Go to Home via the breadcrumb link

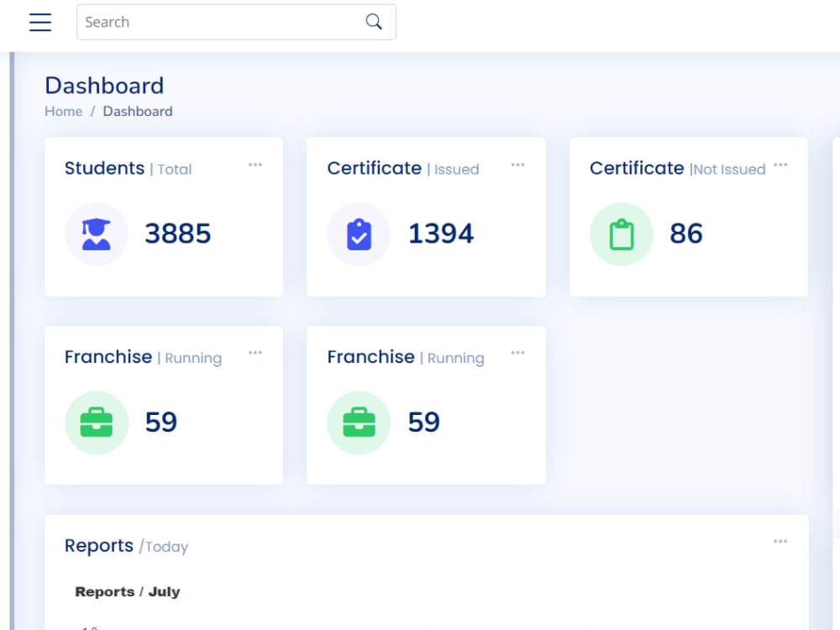click(x=63, y=112)
